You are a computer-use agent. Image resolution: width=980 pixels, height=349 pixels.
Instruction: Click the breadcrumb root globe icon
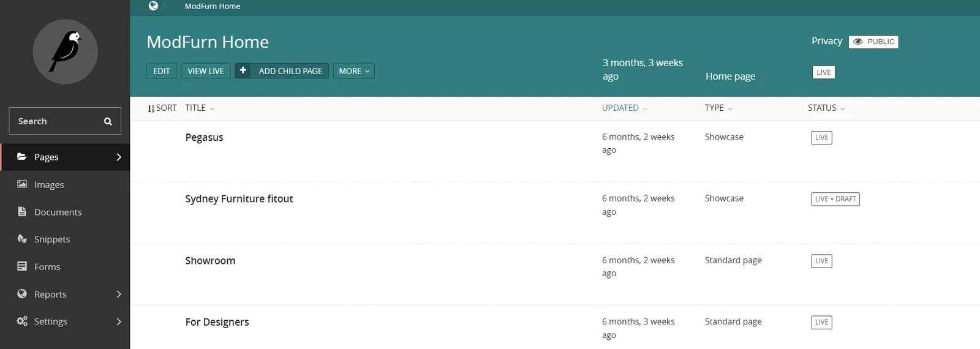(x=153, y=6)
